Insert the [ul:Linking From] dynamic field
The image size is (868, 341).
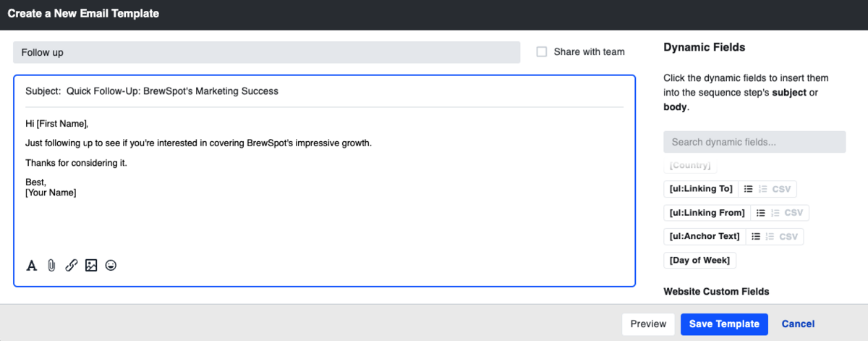[707, 213]
